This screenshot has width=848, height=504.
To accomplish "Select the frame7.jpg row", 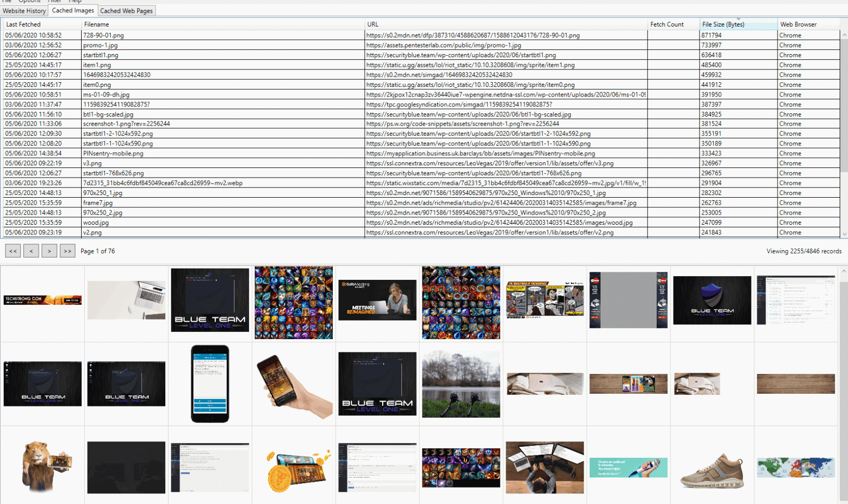I will point(421,203).
